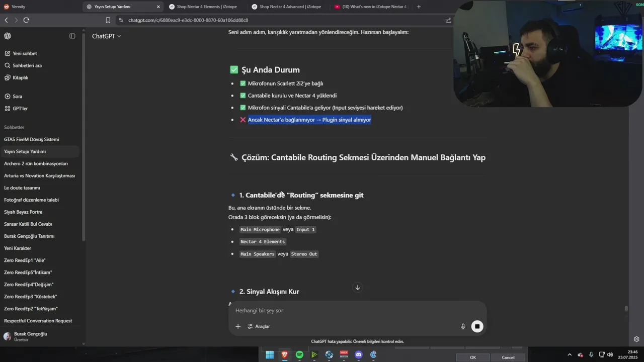Click the Cancel button

(x=508, y=357)
